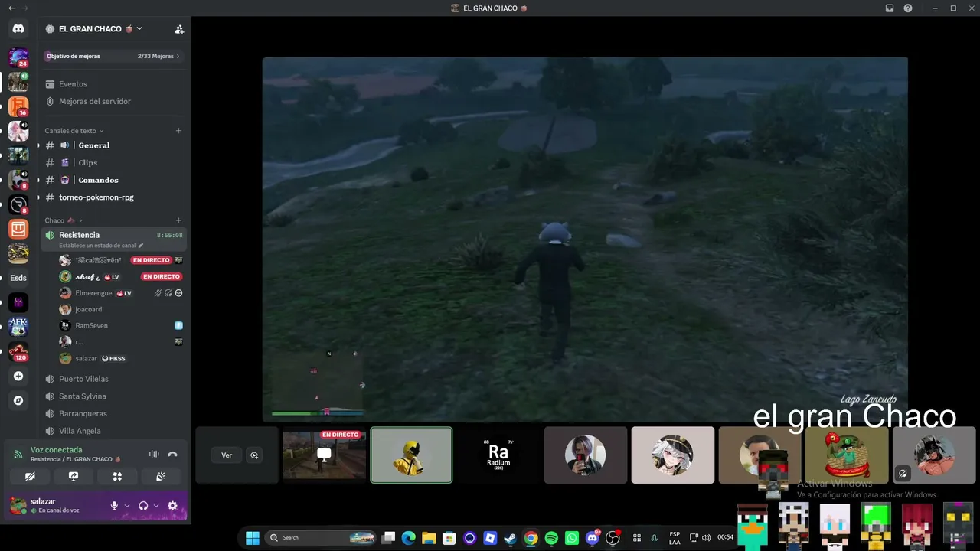This screenshot has width=980, height=551.
Task: Click the Windows taskbar Search box
Action: pos(322,538)
